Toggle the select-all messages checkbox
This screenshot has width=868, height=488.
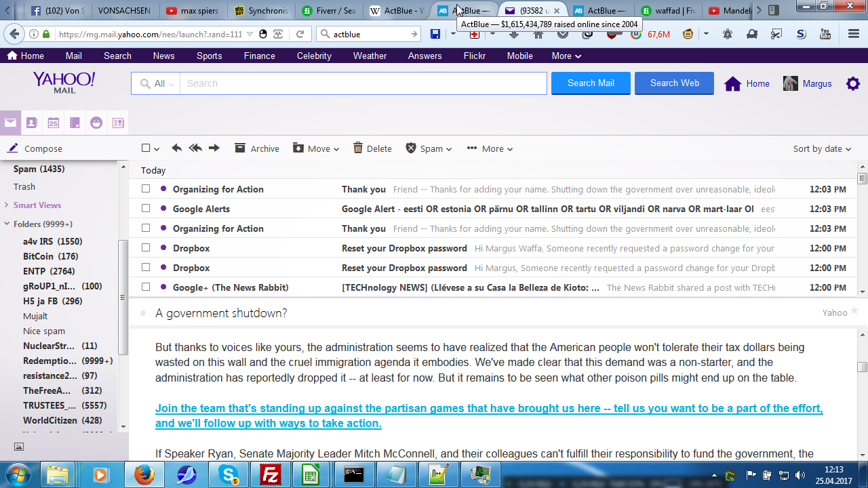(146, 148)
